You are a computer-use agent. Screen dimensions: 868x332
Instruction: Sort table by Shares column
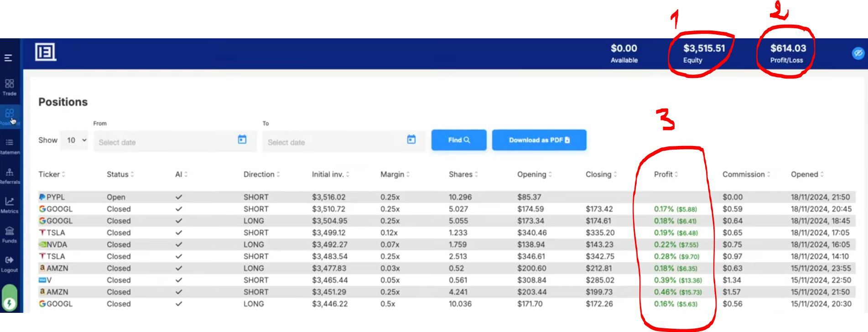point(463,174)
